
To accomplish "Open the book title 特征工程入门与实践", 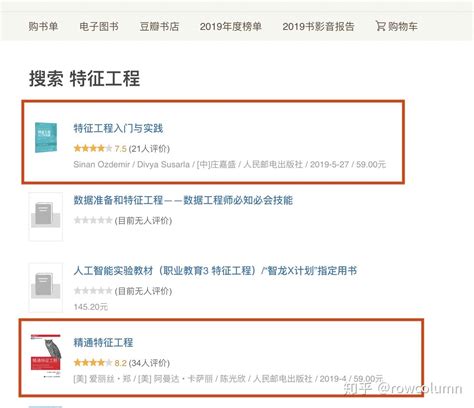I will click(x=118, y=128).
